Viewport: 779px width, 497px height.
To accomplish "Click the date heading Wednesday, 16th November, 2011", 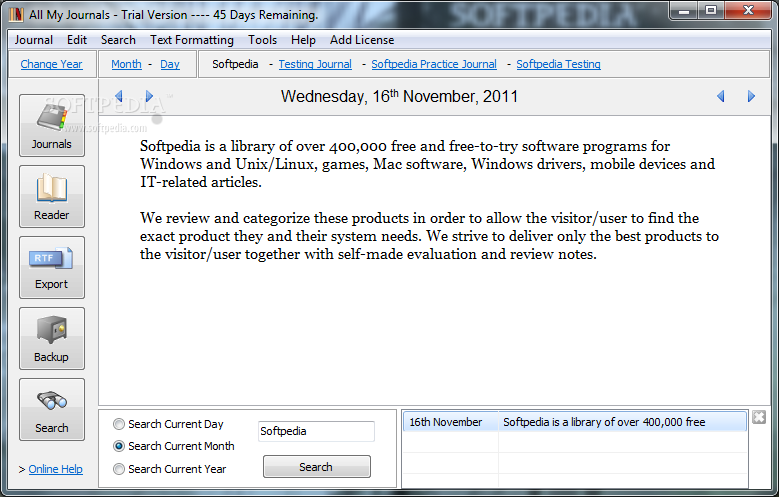I will tap(399, 96).
